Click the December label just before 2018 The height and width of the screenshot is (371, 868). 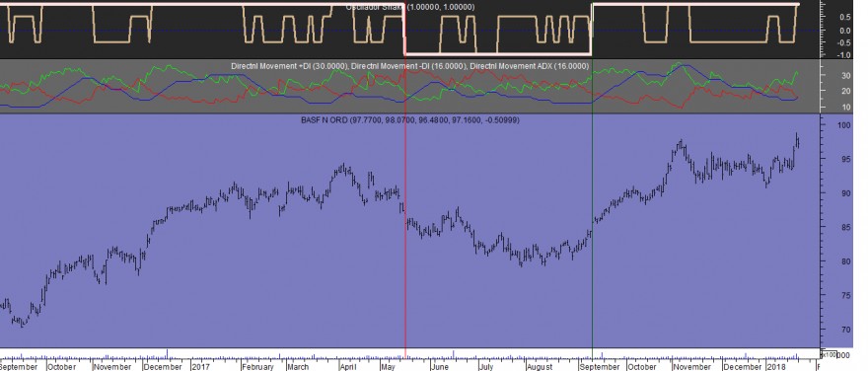pos(743,367)
